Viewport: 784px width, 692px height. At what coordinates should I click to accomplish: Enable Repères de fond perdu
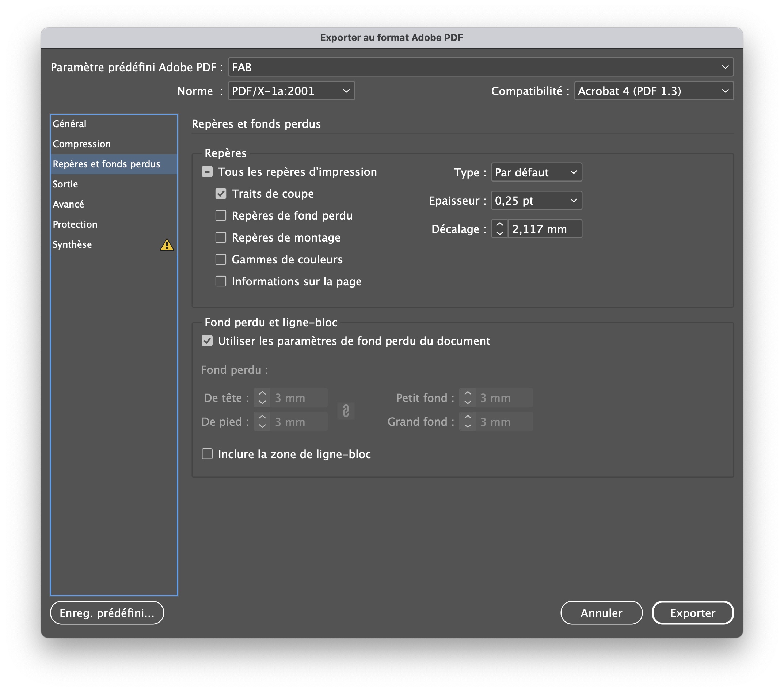click(221, 216)
